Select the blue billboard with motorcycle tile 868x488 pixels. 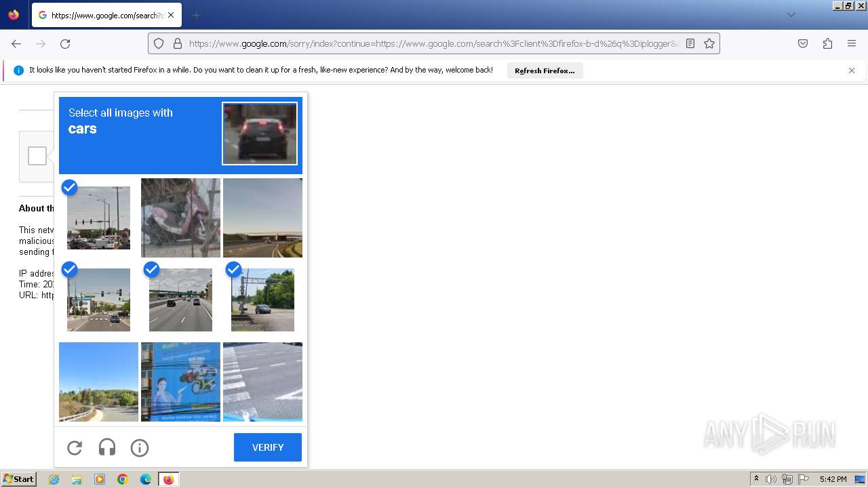click(180, 382)
